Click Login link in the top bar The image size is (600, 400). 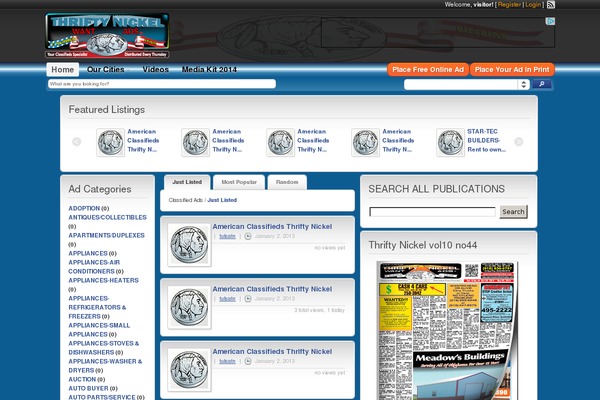533,5
